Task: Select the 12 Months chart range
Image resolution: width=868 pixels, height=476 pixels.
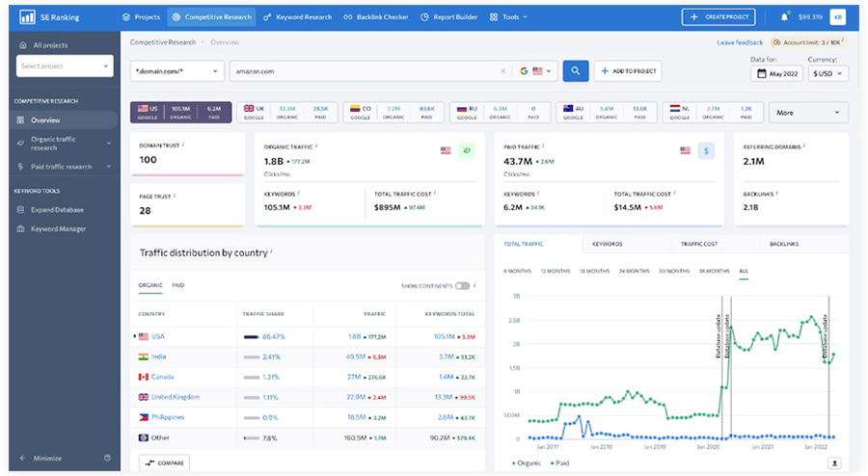Action: click(x=556, y=271)
